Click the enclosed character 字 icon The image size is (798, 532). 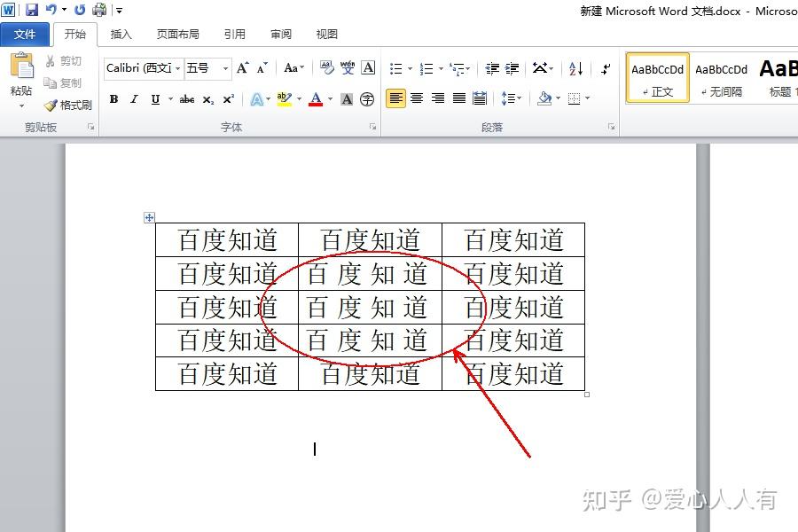[367, 99]
